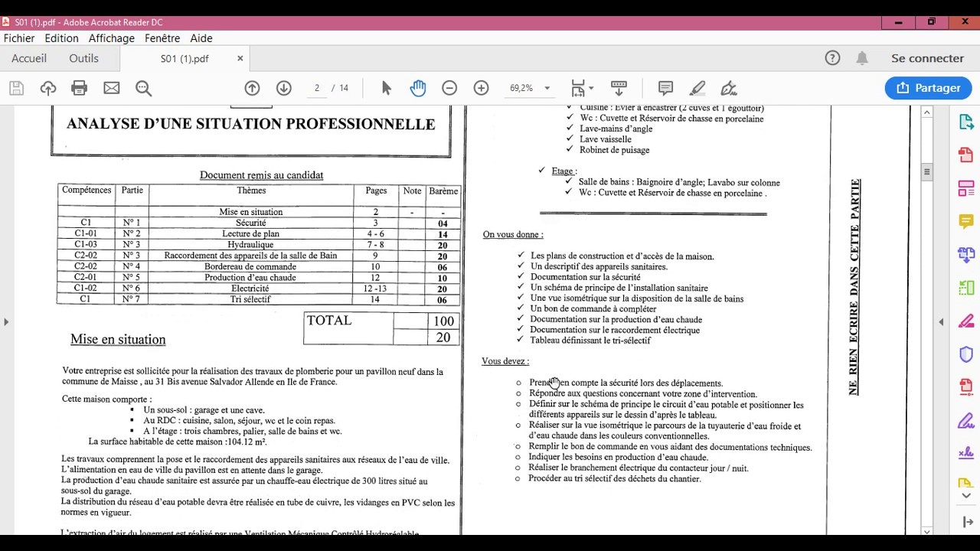Upload file to cloud icon
Screen dimensions: 980x551
[x=48, y=88]
